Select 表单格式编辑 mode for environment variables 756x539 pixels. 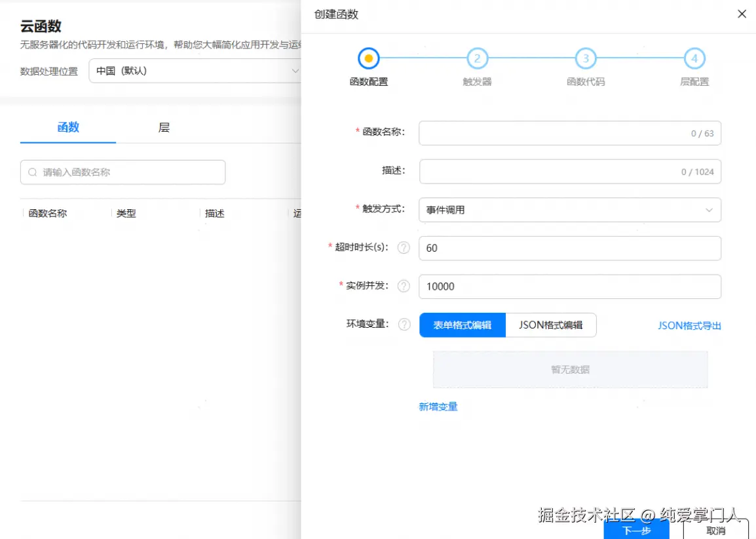(x=463, y=325)
